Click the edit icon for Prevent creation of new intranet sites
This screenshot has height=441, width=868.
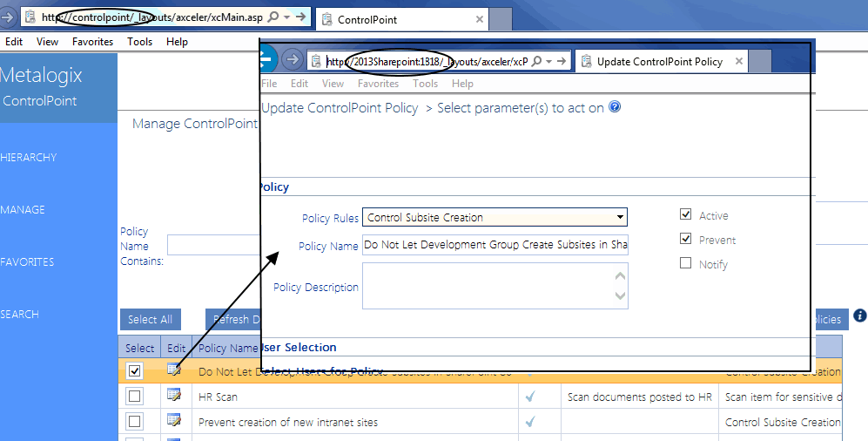click(174, 420)
